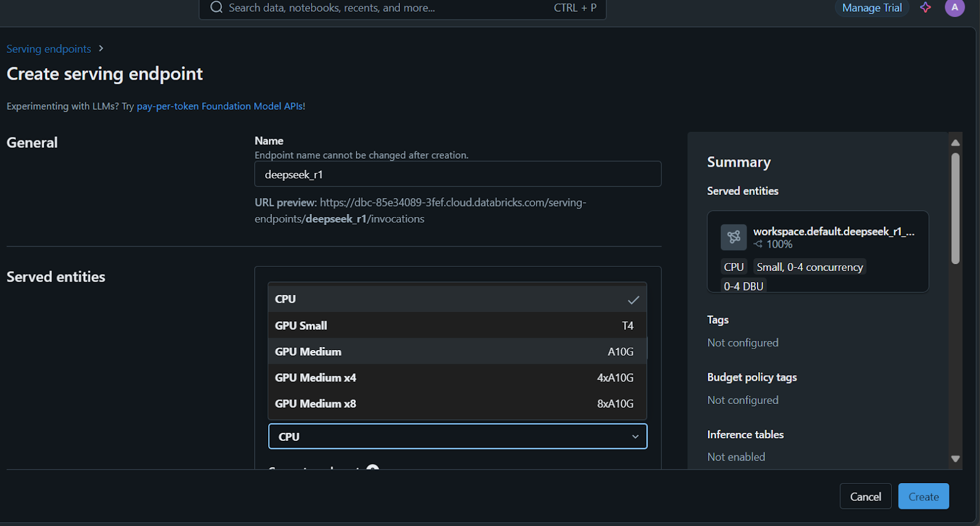Choose the GPU Medium A10G option
The height and width of the screenshot is (526, 980).
pyautogui.click(x=457, y=351)
